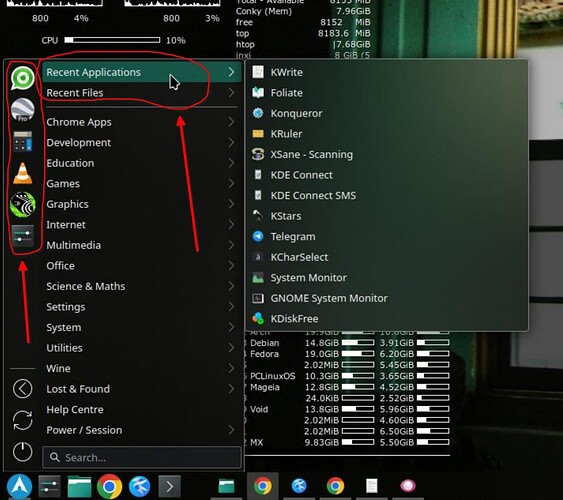The height and width of the screenshot is (500, 563).
Task: Open the file manager folder launcher on taskbar
Action: point(79,487)
